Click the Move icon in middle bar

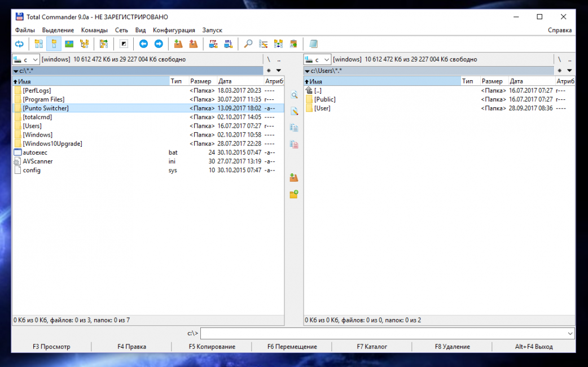[x=294, y=145]
